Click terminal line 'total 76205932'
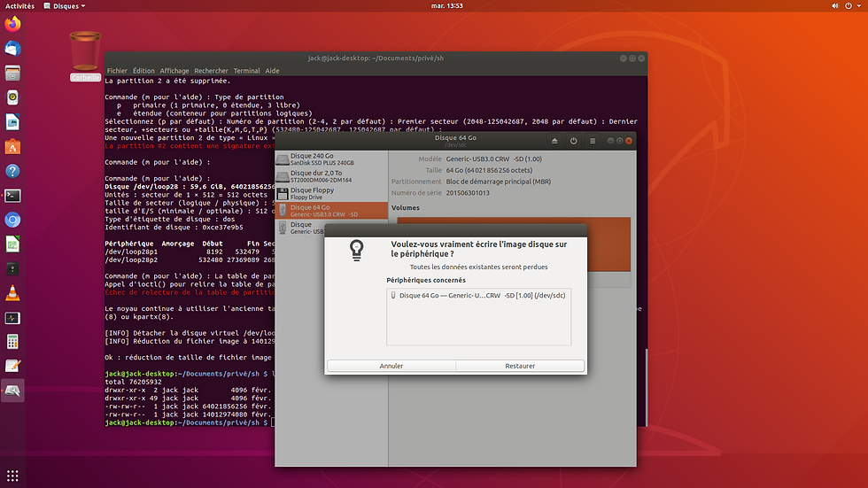Screen dimensions: 868x488 [133, 382]
